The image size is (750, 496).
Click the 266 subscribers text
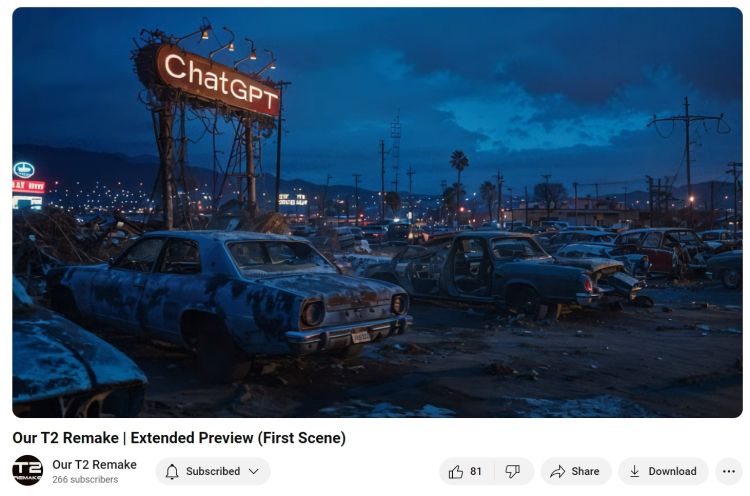coord(85,479)
